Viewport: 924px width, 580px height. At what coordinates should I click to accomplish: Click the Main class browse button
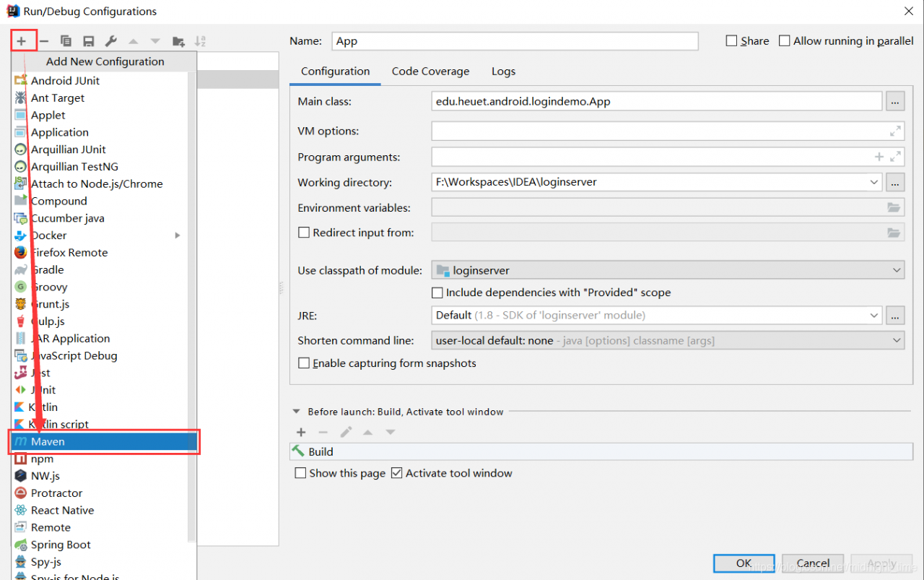[x=895, y=102]
